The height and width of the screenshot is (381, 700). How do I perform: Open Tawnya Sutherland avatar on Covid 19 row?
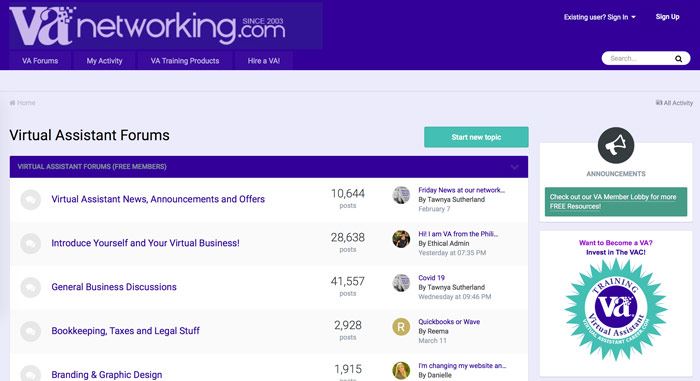401,283
